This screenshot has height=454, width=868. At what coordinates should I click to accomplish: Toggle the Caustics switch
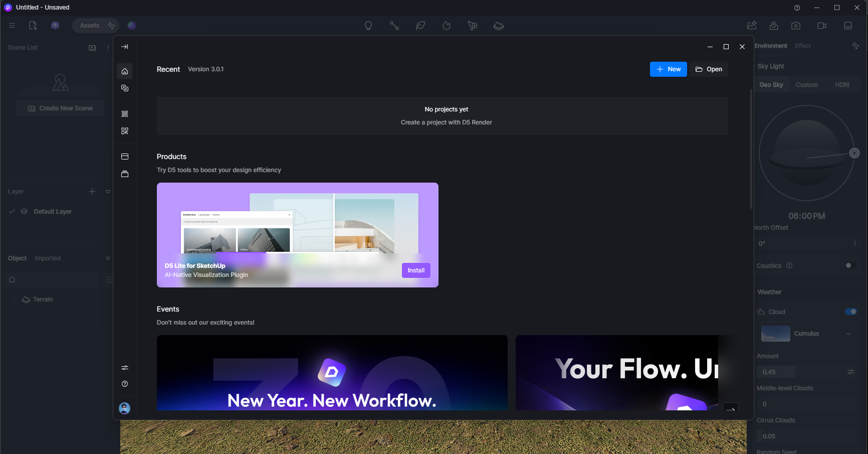click(850, 265)
